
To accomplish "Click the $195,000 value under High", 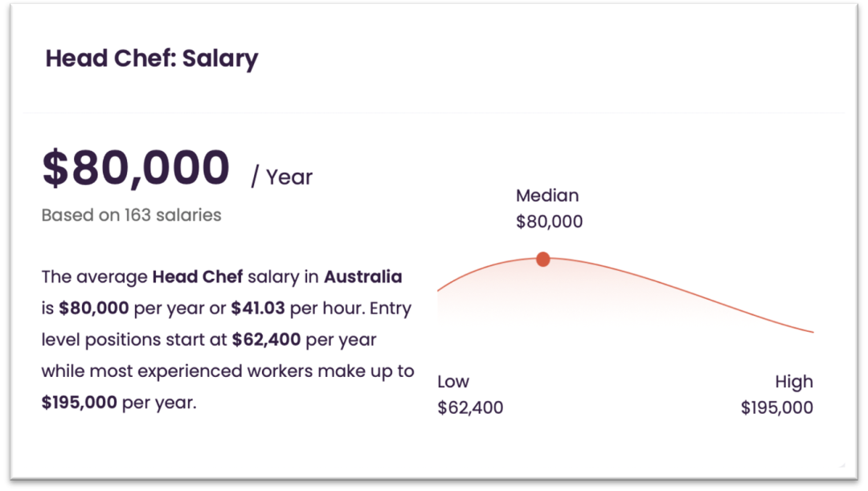I will (x=777, y=407).
